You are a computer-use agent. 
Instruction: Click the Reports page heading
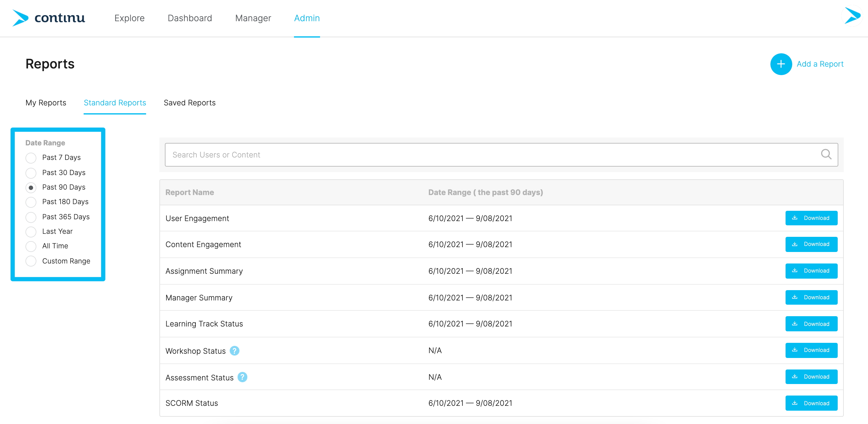click(50, 64)
